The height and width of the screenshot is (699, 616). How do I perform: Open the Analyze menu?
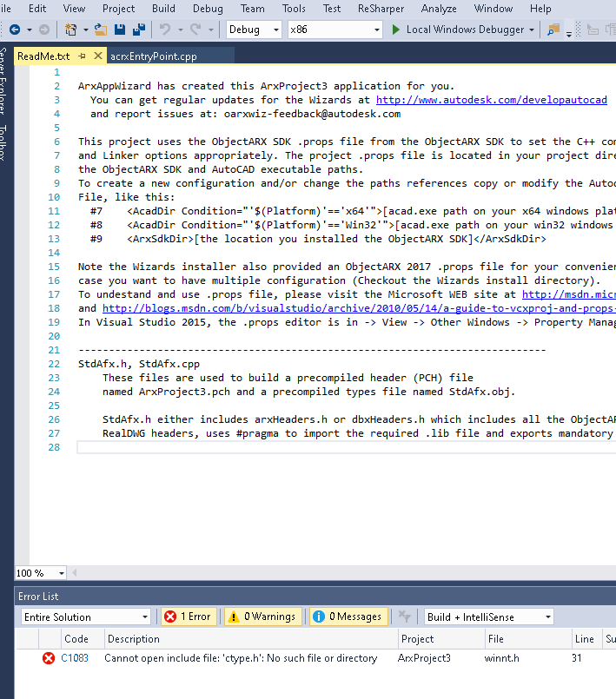439,9
